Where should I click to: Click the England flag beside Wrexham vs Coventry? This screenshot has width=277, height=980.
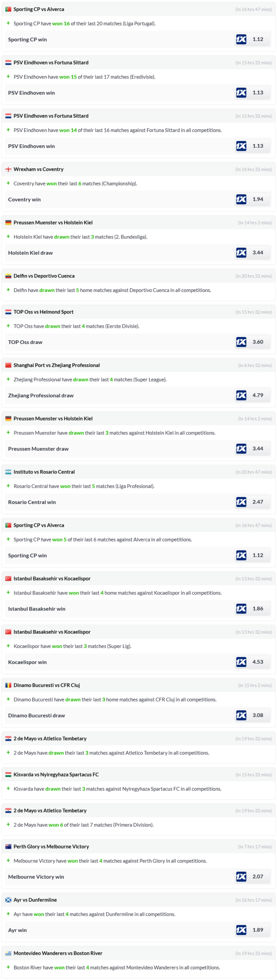[8, 169]
